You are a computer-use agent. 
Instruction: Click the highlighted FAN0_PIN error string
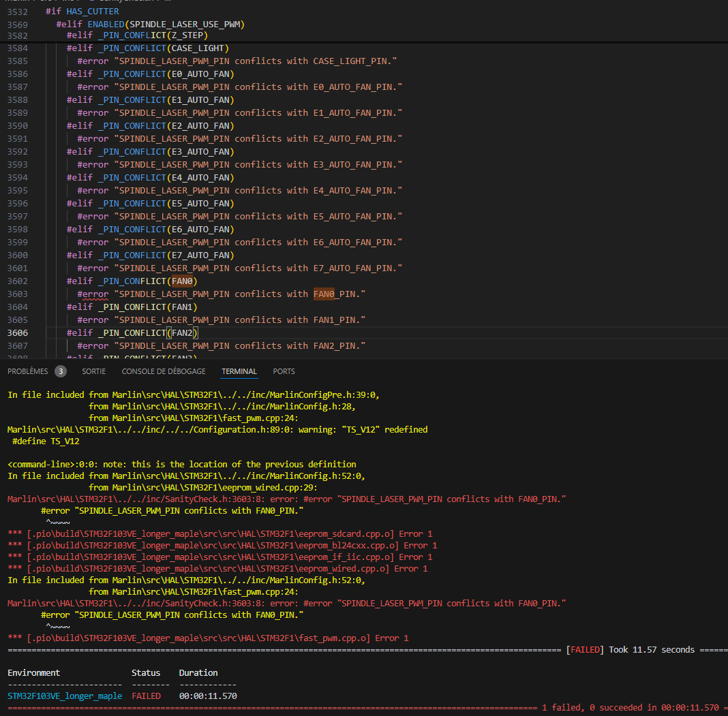tap(324, 294)
